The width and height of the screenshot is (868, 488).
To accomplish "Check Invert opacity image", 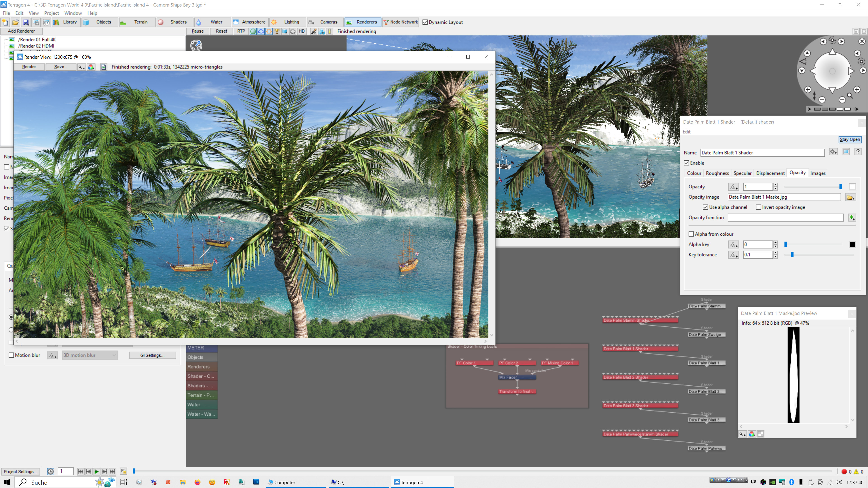I will [x=758, y=207].
